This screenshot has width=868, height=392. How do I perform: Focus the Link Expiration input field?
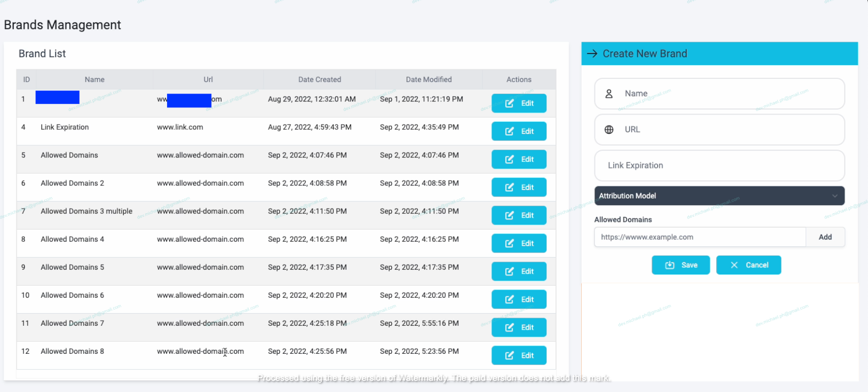719,165
